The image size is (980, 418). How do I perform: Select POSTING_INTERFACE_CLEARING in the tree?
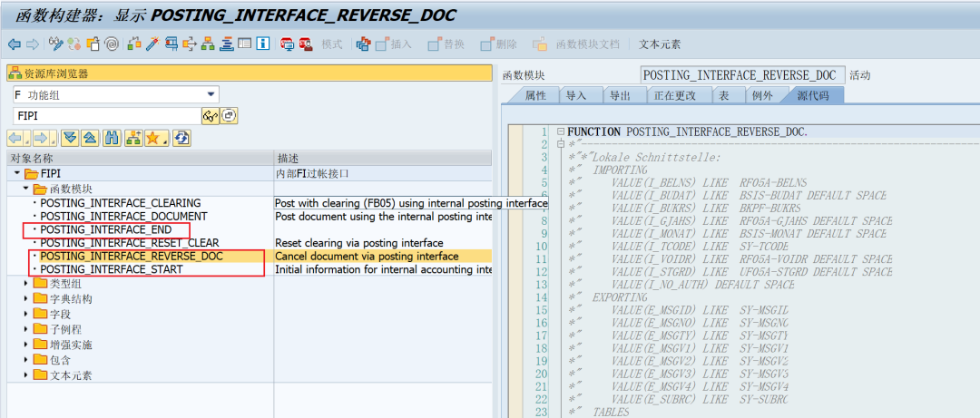pyautogui.click(x=121, y=202)
